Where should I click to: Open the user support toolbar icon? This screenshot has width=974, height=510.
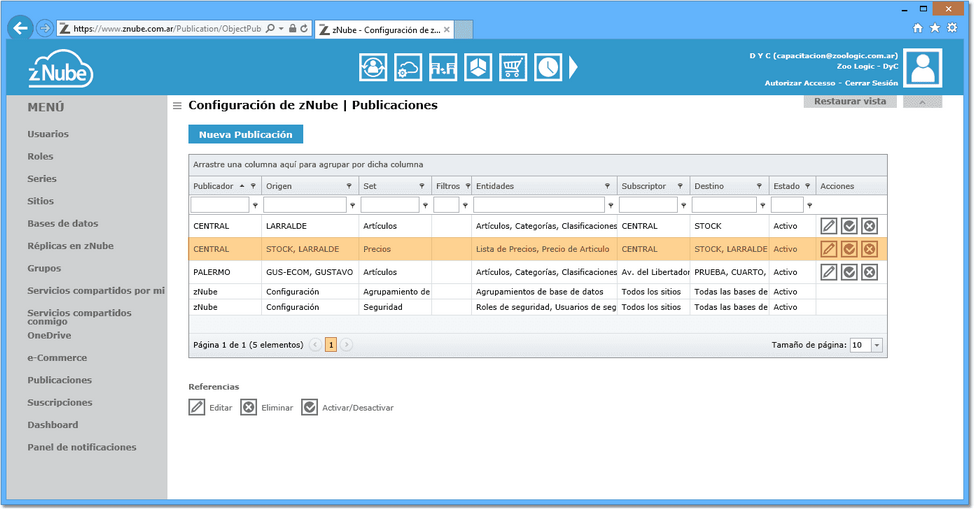[x=373, y=67]
